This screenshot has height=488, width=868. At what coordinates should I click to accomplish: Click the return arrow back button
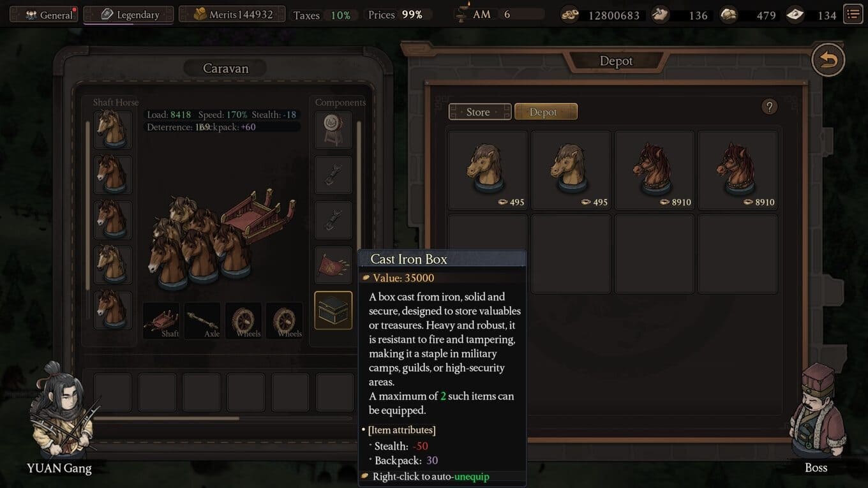[x=828, y=60]
